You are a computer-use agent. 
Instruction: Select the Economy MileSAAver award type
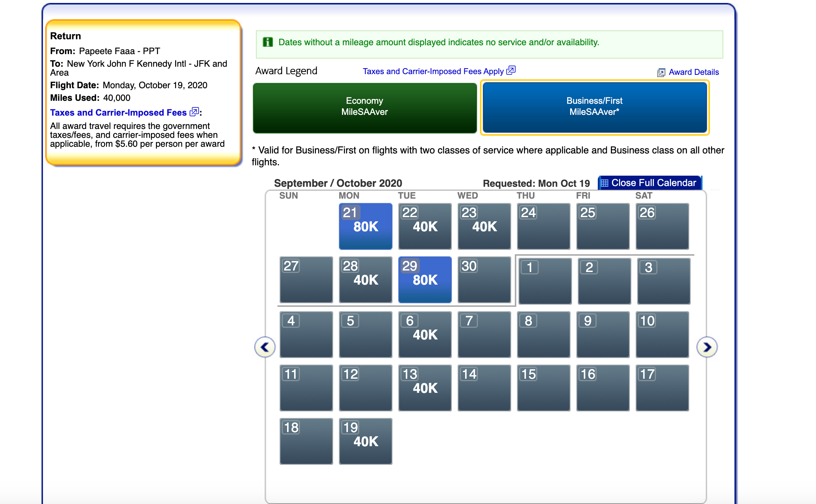[365, 107]
